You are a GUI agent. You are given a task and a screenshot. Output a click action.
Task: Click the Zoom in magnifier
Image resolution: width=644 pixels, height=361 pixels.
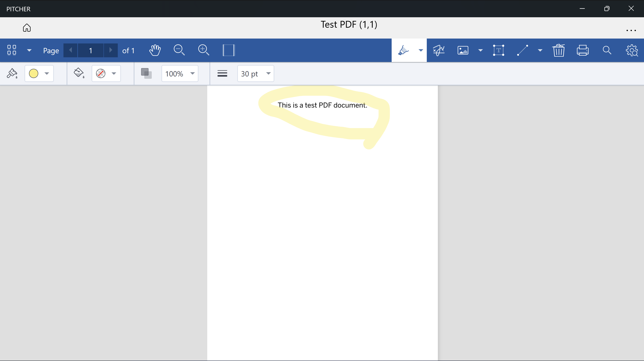pyautogui.click(x=204, y=50)
